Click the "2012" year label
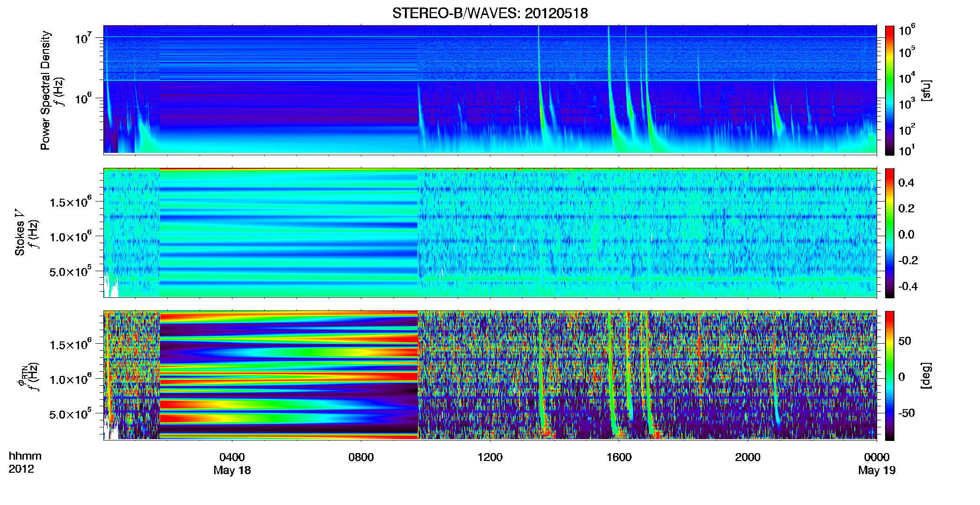The height and width of the screenshot is (505, 980). pos(21,469)
